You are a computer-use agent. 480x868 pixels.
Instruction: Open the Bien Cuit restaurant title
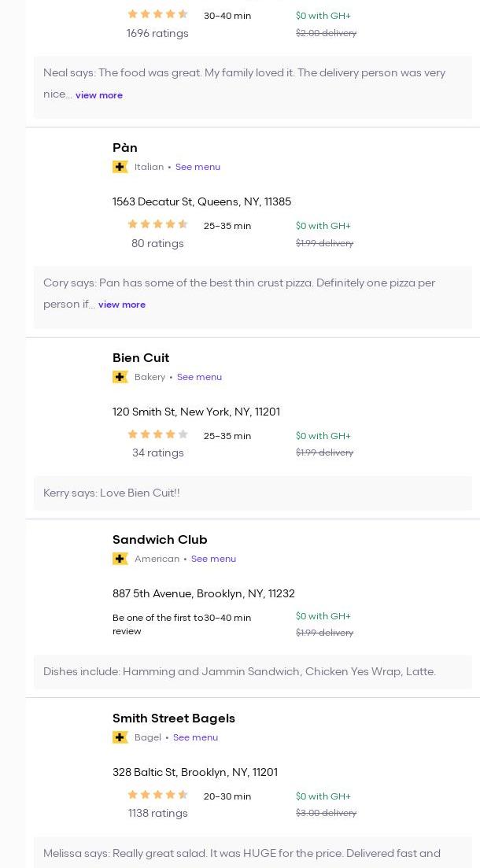click(x=141, y=358)
